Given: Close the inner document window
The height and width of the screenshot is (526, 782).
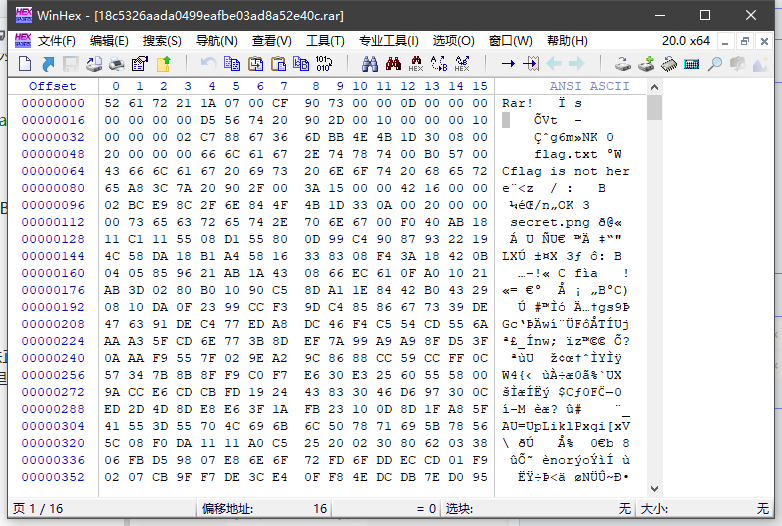Looking at the screenshot, I should [x=764, y=41].
